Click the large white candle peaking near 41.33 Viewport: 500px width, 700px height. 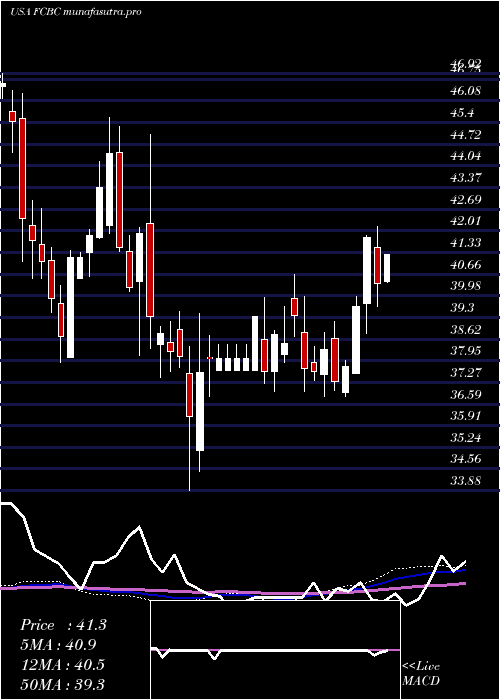[x=367, y=271]
